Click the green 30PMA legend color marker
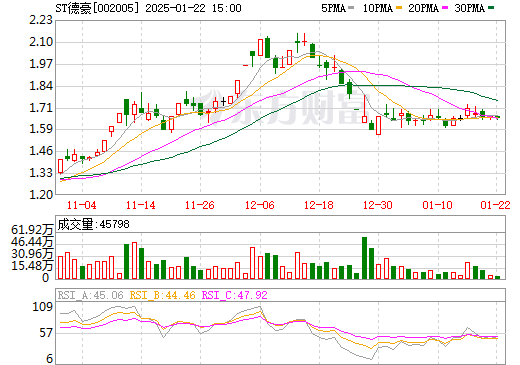Viewport: 520px width, 365px height. coord(491,8)
